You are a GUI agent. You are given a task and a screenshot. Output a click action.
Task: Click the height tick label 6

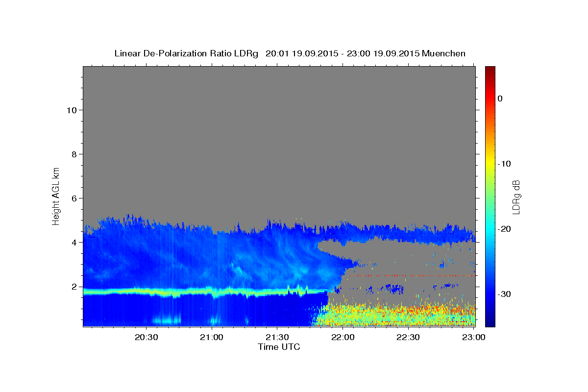click(73, 198)
